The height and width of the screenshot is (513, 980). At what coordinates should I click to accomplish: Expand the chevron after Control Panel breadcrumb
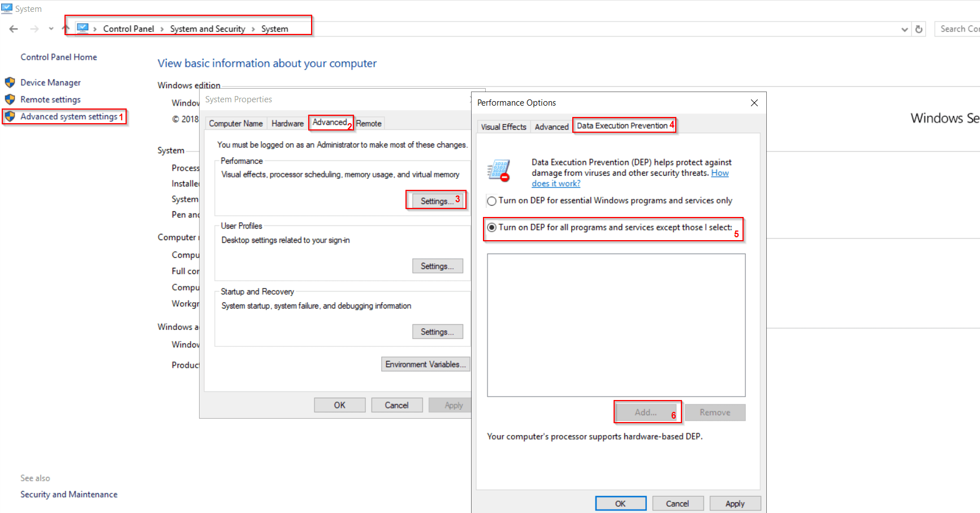click(162, 29)
